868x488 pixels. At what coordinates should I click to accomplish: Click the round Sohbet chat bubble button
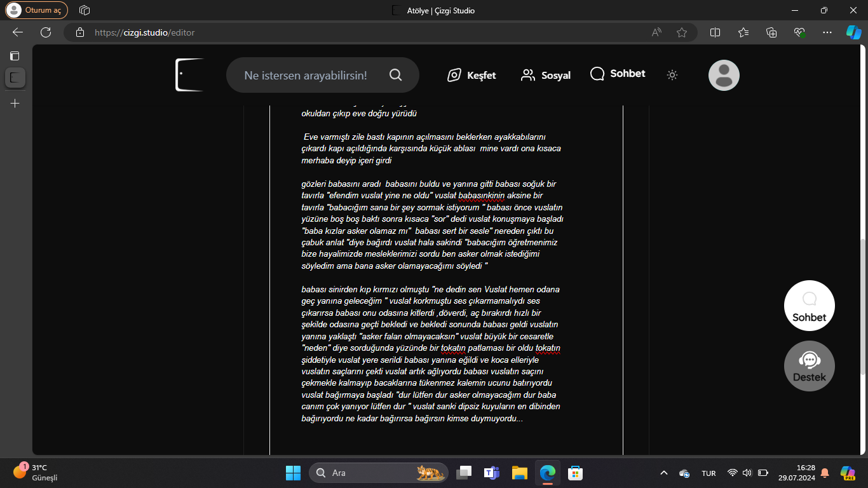[x=810, y=306]
